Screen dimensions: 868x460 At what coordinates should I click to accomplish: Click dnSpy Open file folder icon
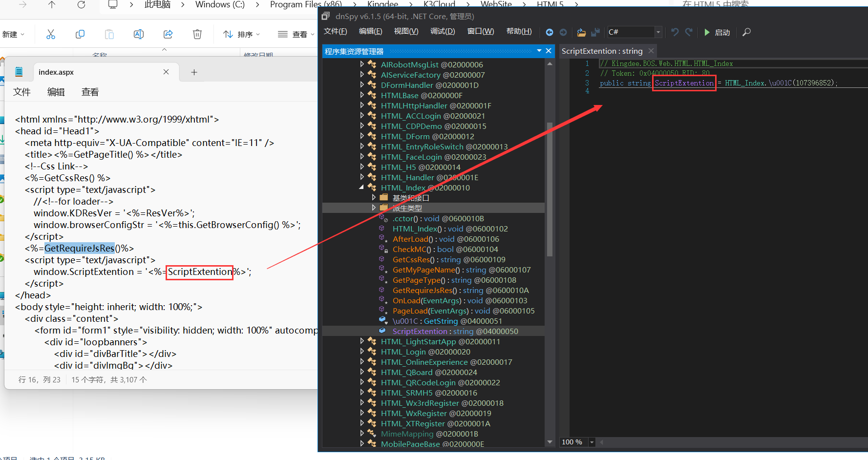[581, 32]
